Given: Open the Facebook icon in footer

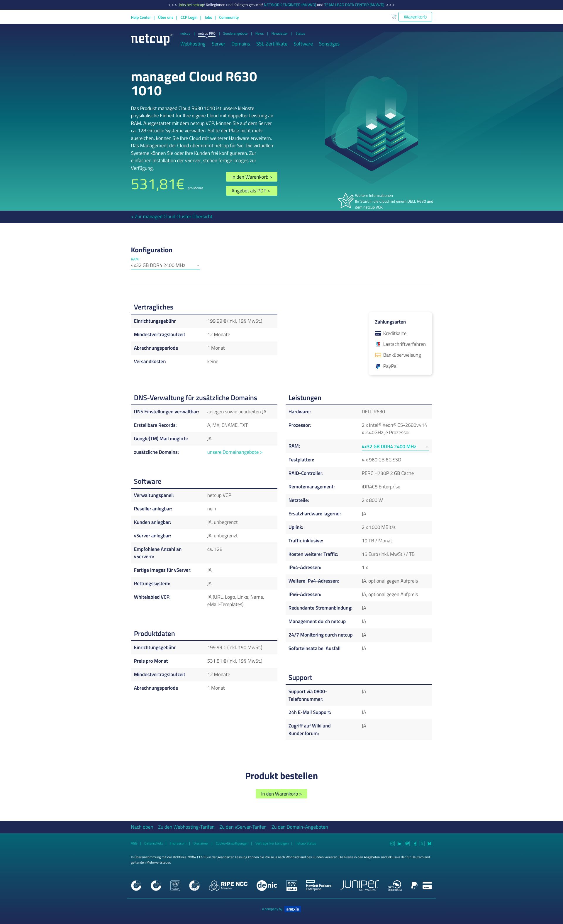Looking at the screenshot, I should click(x=415, y=843).
